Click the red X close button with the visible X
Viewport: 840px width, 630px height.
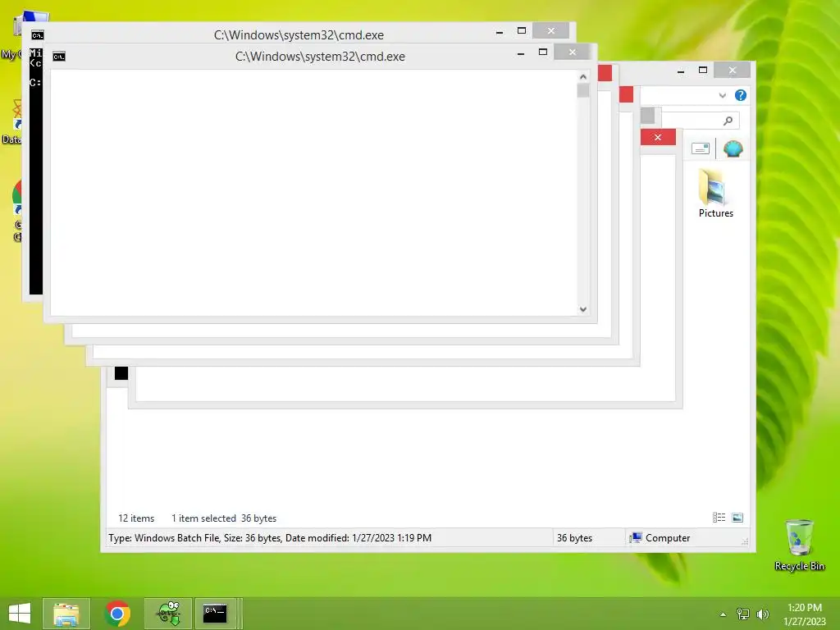pyautogui.click(x=658, y=137)
